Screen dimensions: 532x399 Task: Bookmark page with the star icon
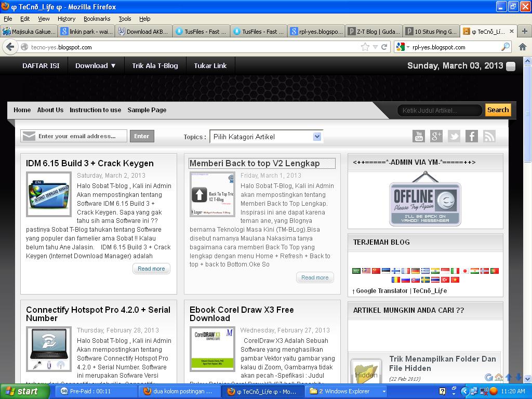point(365,47)
